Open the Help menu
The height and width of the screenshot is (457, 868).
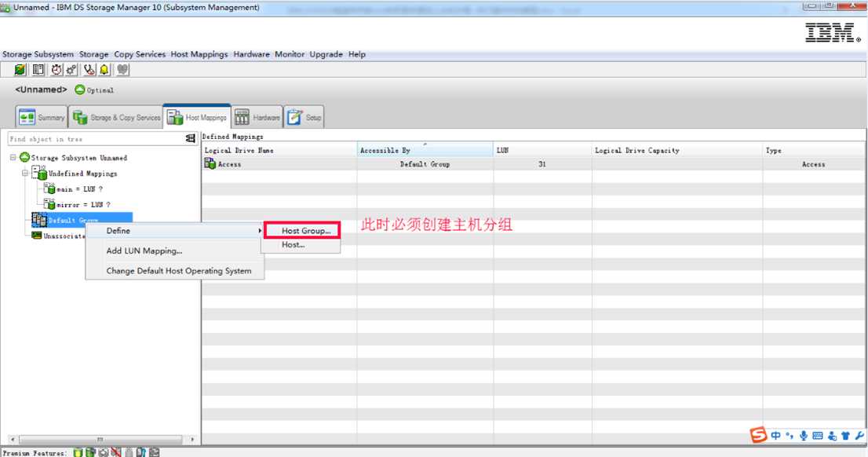click(356, 54)
